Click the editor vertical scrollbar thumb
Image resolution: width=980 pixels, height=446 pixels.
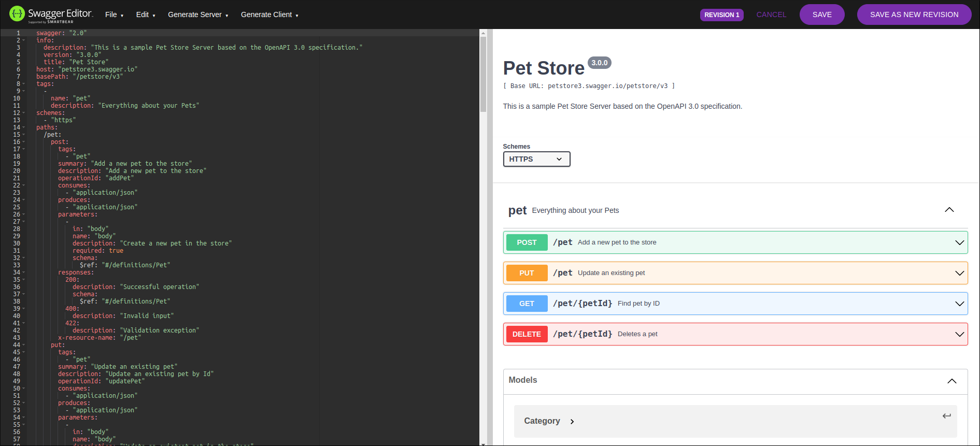pos(483,75)
